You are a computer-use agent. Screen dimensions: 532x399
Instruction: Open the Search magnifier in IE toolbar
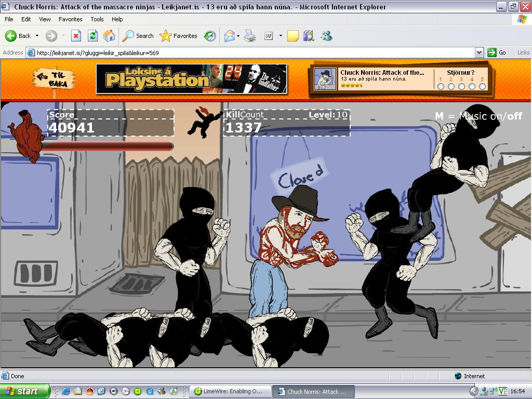pos(138,36)
